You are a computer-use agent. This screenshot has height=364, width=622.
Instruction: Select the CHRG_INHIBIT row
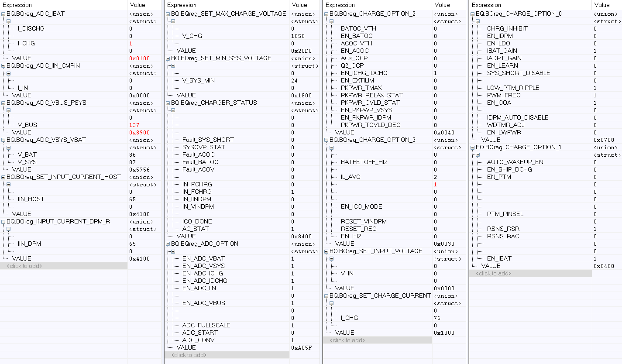pos(546,29)
